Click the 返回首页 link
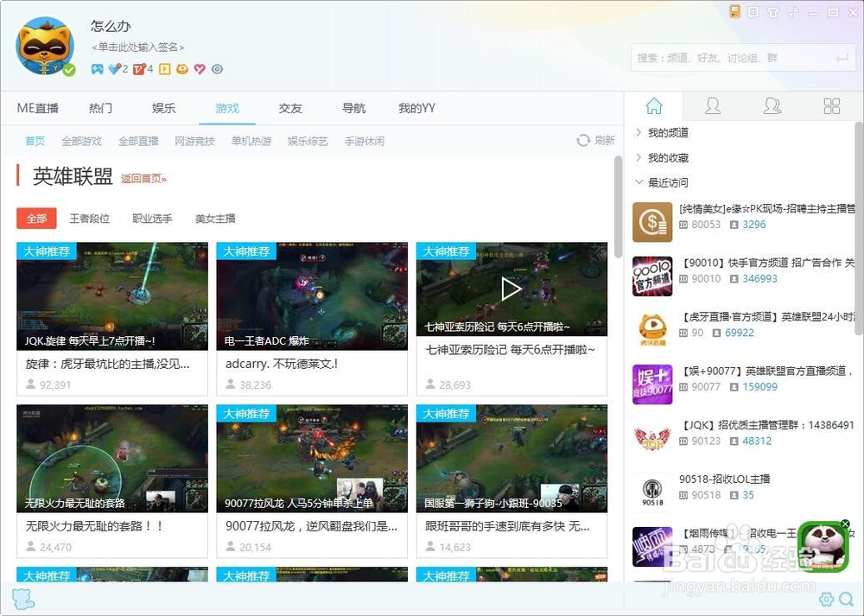Screen dimensions: 864x616 [143, 178]
